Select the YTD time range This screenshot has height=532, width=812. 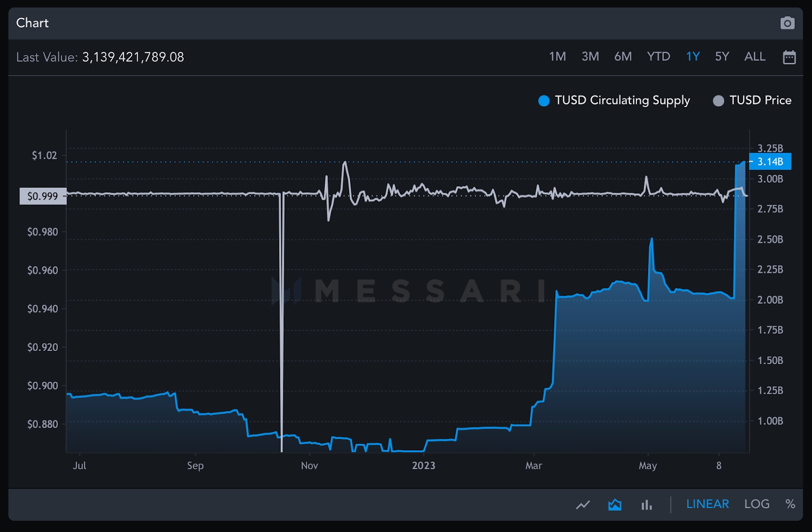(x=659, y=56)
